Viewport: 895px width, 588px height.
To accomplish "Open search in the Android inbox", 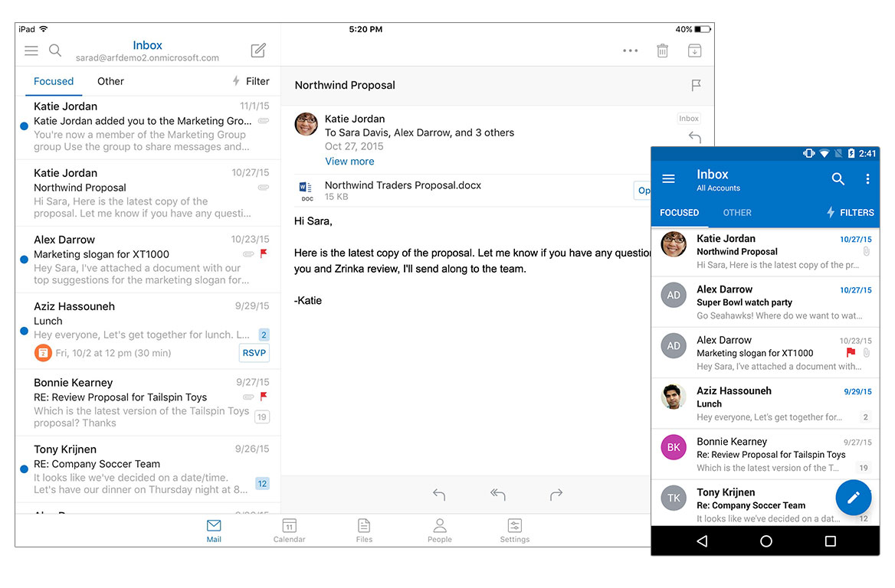I will pyautogui.click(x=838, y=178).
